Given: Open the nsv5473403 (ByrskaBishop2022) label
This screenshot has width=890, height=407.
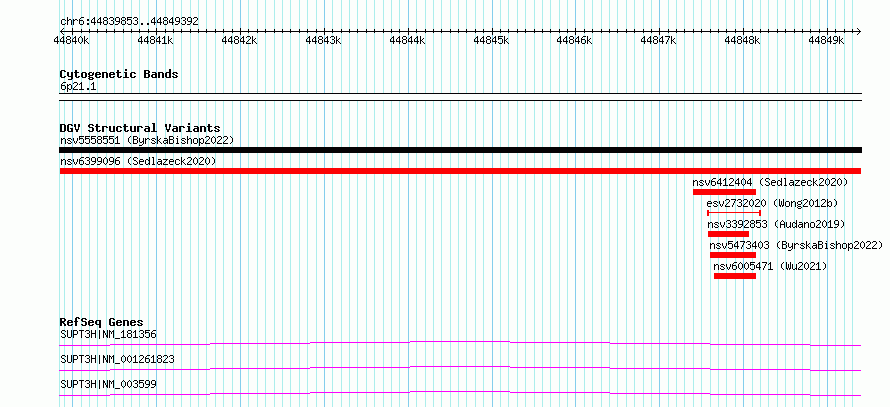Looking at the screenshot, I should (x=796, y=245).
